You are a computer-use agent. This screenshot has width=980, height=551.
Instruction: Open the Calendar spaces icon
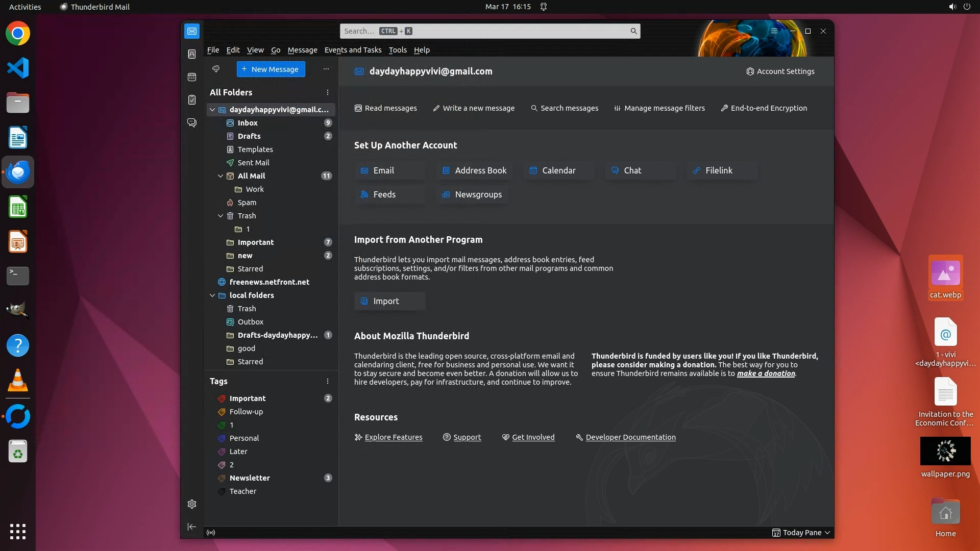[x=192, y=77]
